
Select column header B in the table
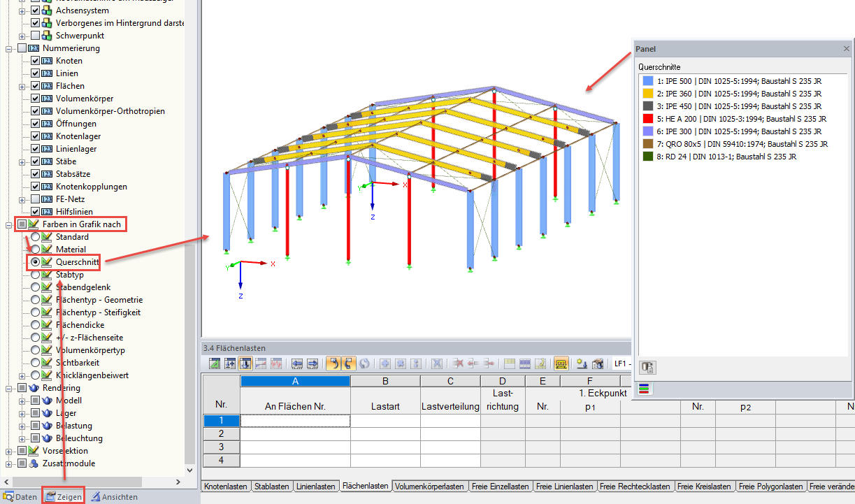tap(385, 381)
